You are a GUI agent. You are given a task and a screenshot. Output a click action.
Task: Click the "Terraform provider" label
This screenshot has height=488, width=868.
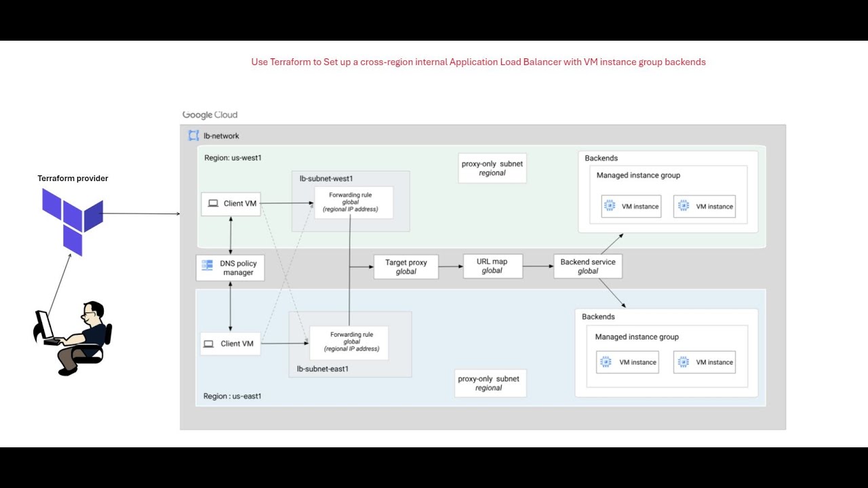point(73,178)
